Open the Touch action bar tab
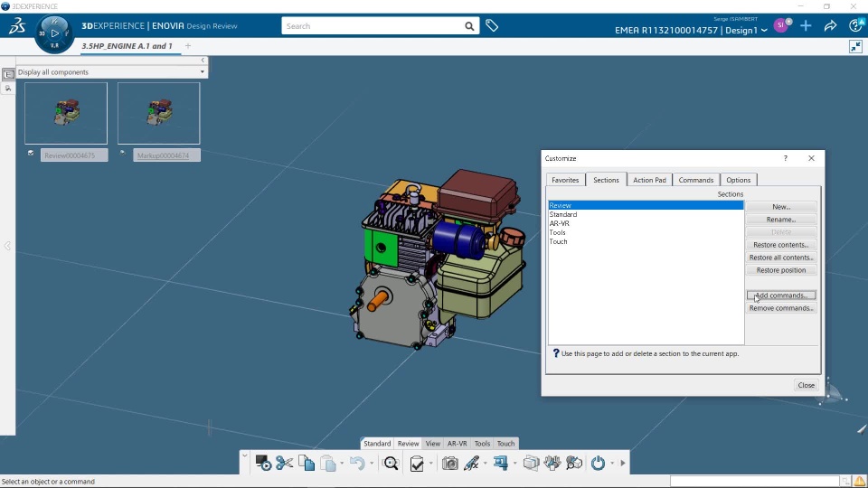This screenshot has height=488, width=868. (505, 443)
